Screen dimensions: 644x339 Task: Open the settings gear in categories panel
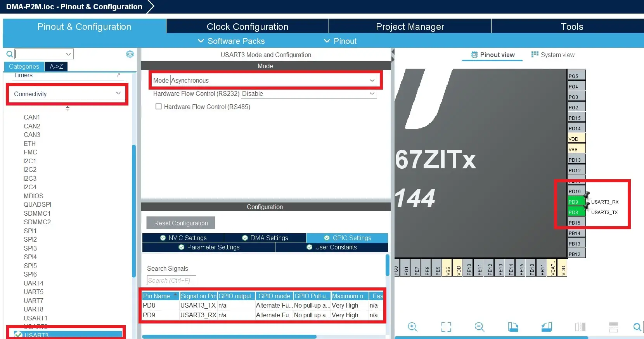pos(130,54)
